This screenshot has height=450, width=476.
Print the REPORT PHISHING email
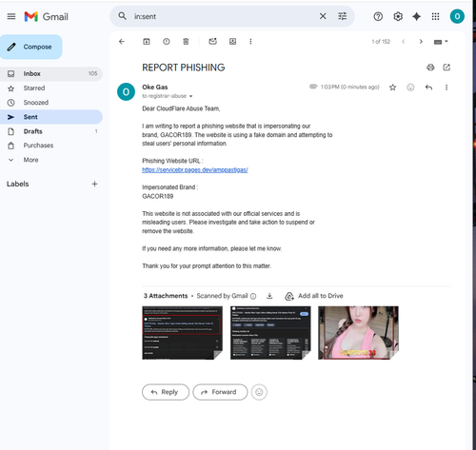(430, 68)
